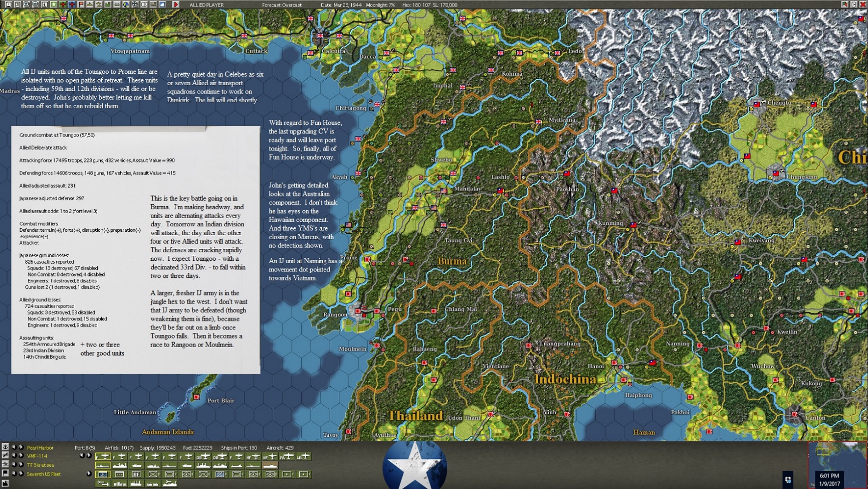Viewport: 868px width, 489px height.
Task: Click the 'Airfield: 10 (7)' value
Action: click(x=119, y=448)
